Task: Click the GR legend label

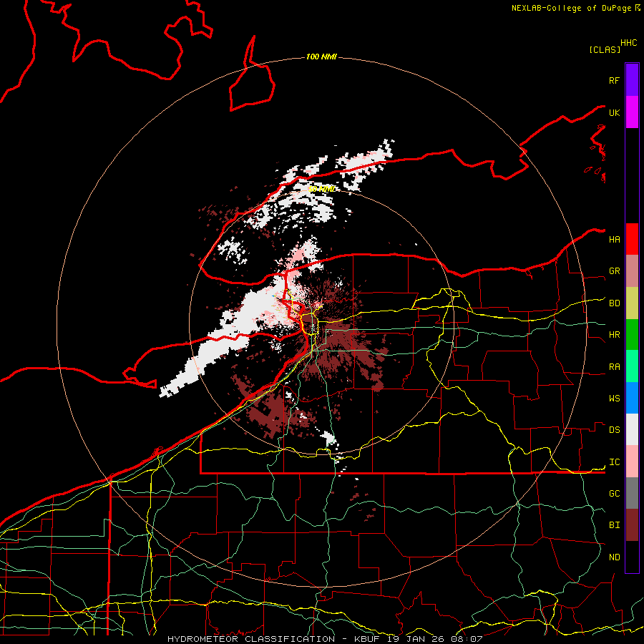Action: click(x=614, y=271)
